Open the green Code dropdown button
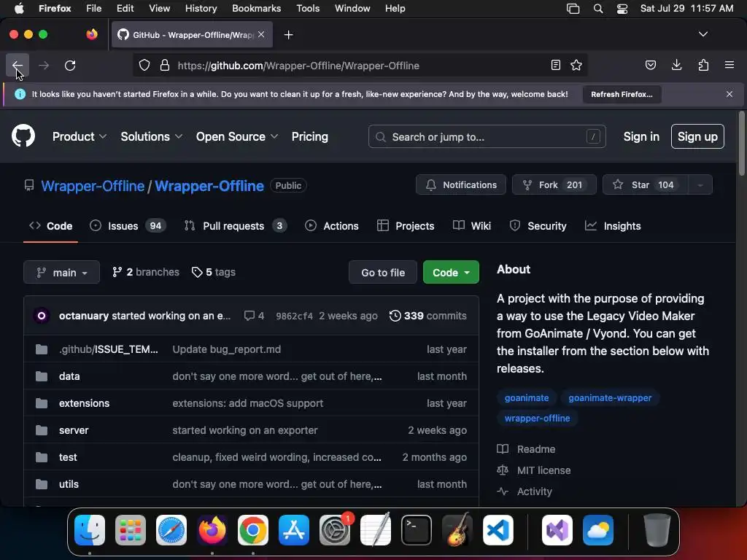 (x=451, y=273)
